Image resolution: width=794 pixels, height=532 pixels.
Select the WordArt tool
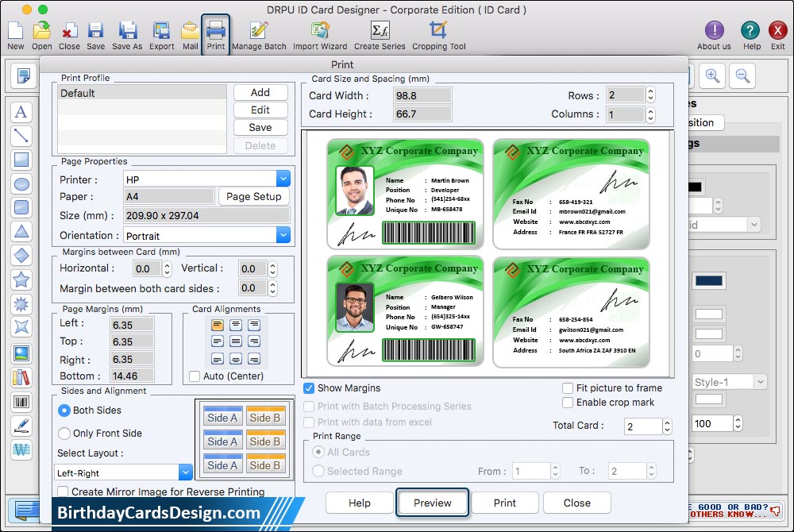pos(21,449)
